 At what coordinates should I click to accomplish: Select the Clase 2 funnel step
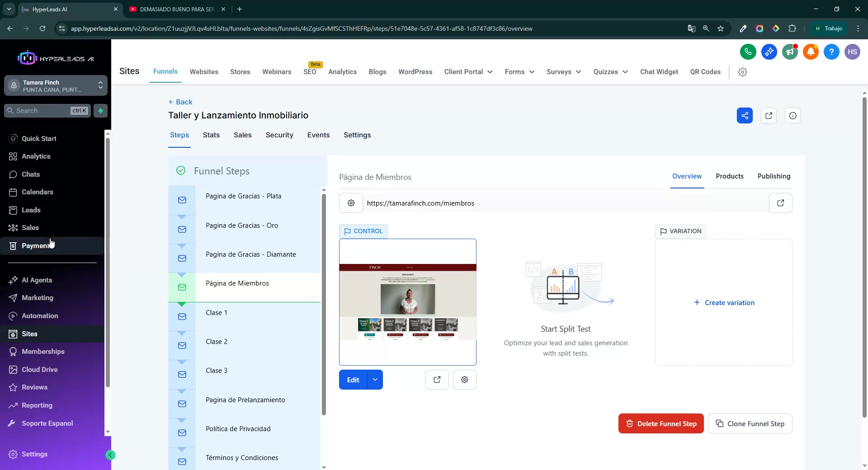point(217,342)
